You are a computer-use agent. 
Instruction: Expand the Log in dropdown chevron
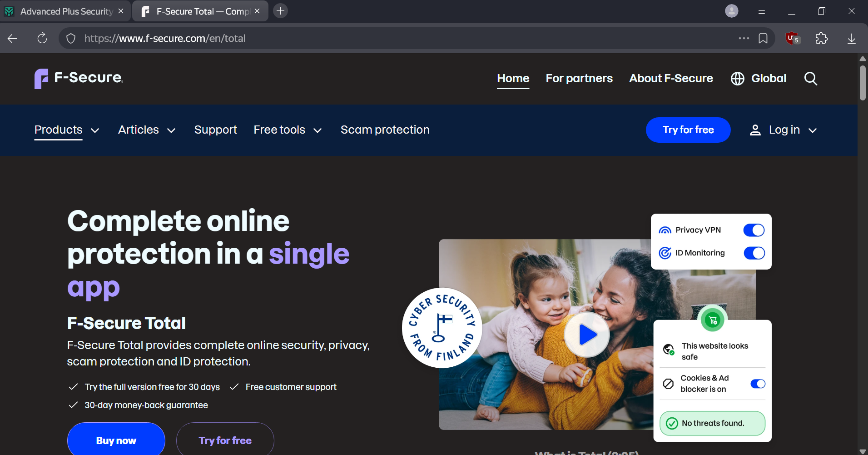pyautogui.click(x=813, y=130)
